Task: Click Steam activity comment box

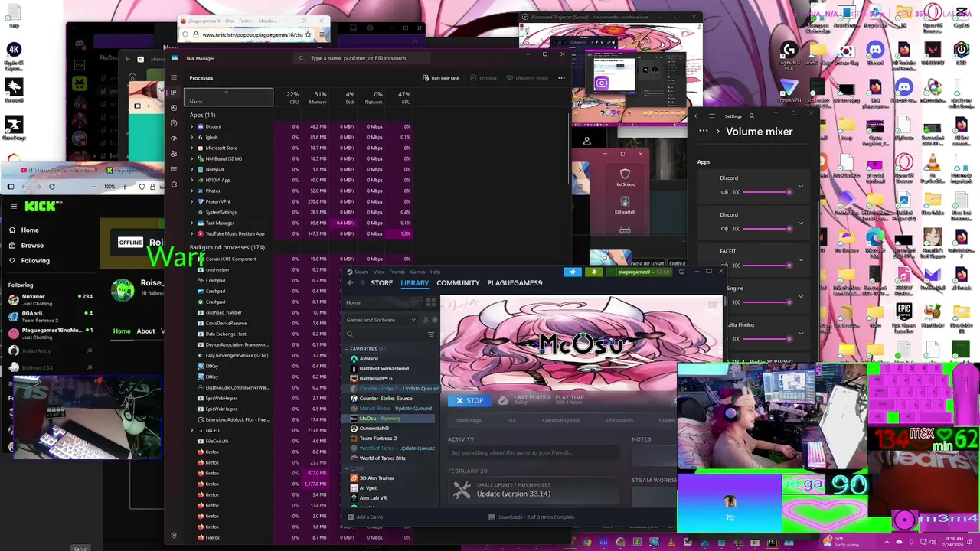Action: coord(533,453)
